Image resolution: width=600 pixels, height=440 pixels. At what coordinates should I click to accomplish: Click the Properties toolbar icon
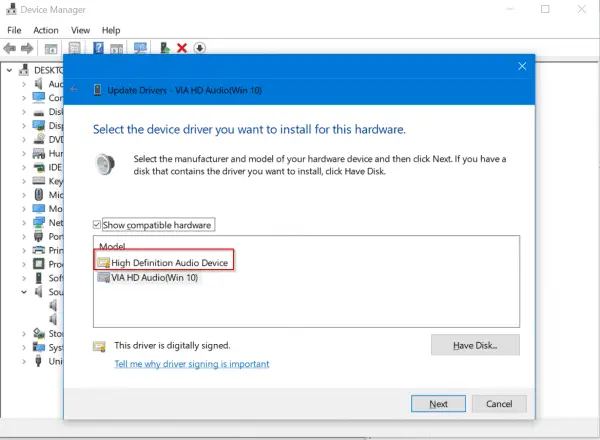(x=75, y=48)
